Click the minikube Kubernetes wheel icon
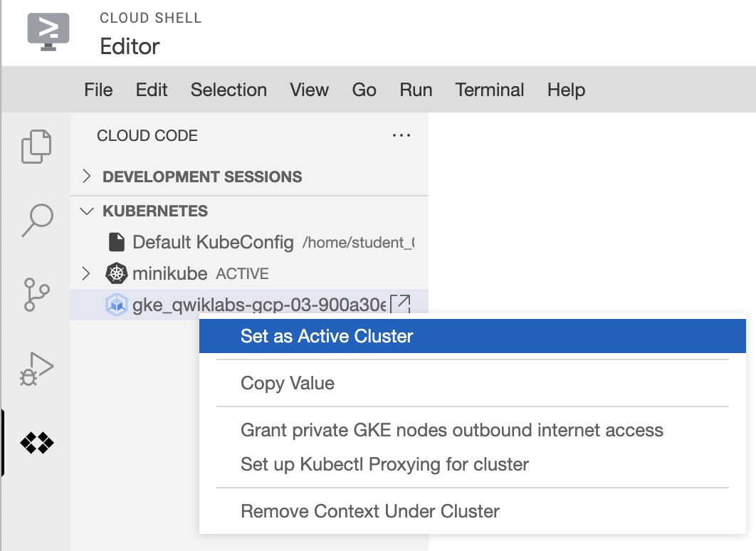 coord(116,273)
